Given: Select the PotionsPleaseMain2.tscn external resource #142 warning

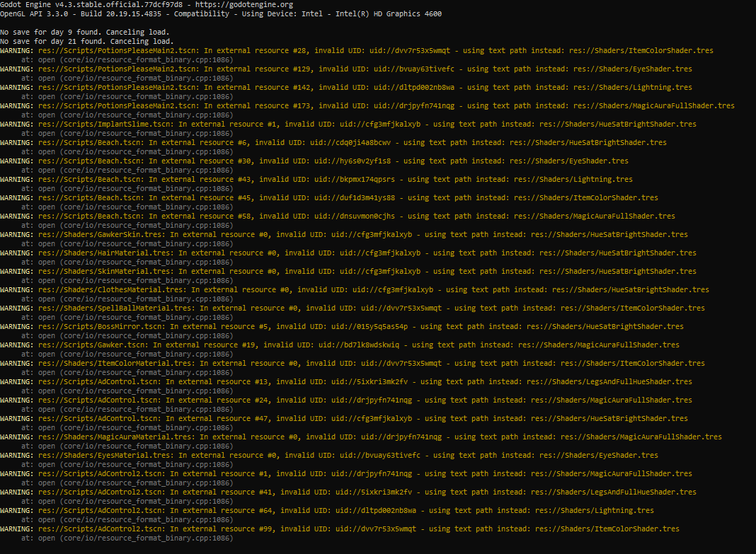Looking at the screenshot, I should click(346, 87).
